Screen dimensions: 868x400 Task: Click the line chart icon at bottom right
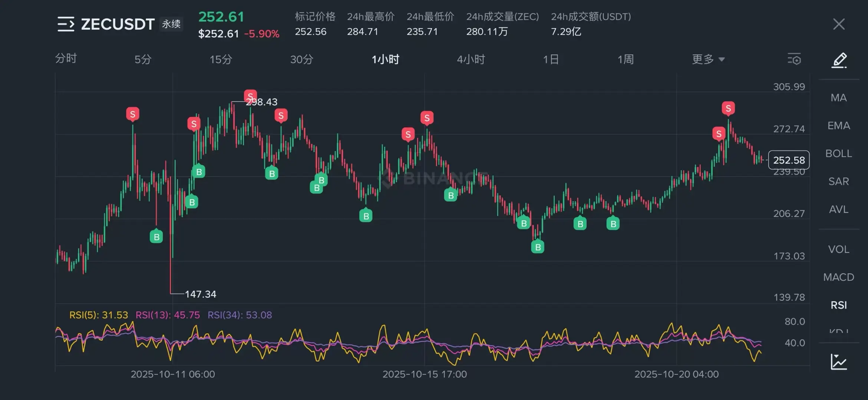[x=839, y=362]
